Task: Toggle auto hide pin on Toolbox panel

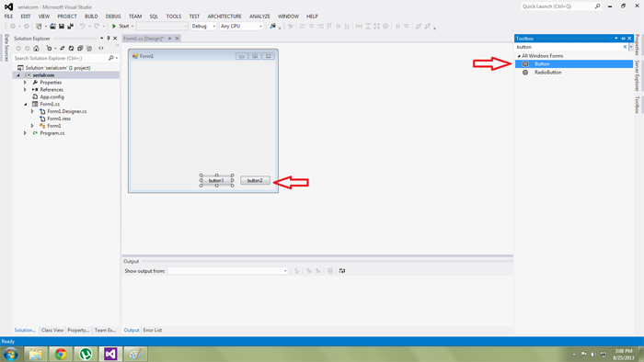Action: click(623, 38)
